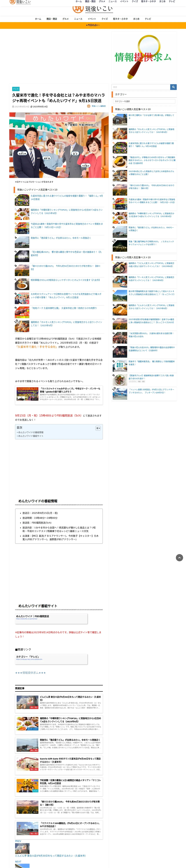Open monthly ranking とんかつ人気ランキング article
186x868 pixels.
[x=152, y=307]
